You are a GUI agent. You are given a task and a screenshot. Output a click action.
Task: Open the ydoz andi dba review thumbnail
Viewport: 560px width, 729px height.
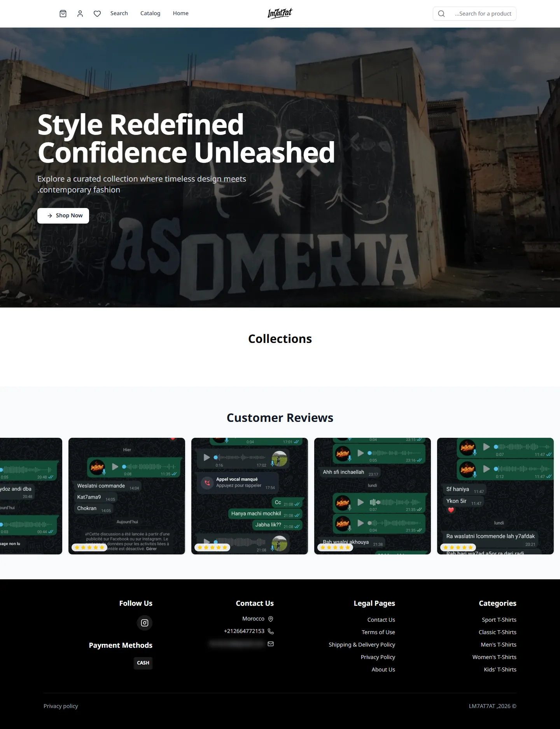coord(31,496)
